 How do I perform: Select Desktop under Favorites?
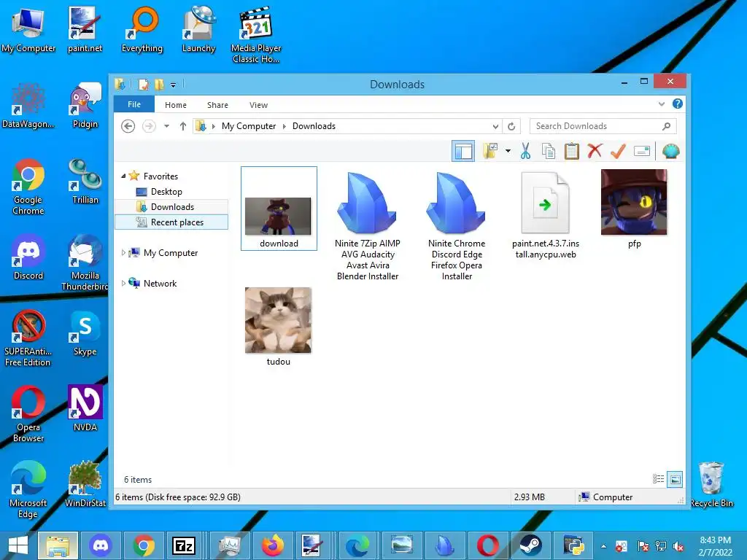coord(166,192)
